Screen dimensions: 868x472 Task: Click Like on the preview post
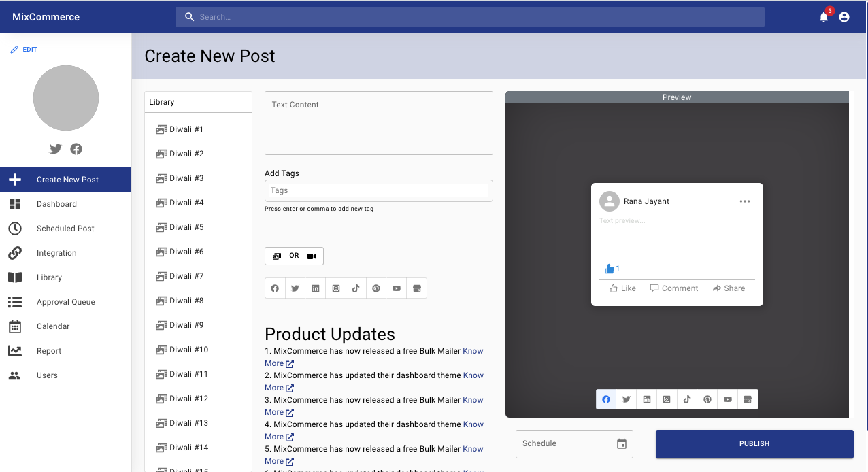click(622, 288)
